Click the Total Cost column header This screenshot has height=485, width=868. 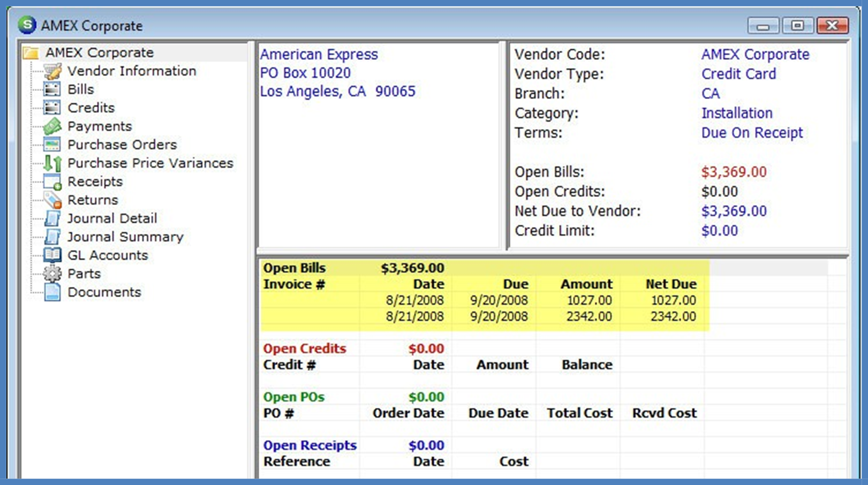(x=580, y=413)
